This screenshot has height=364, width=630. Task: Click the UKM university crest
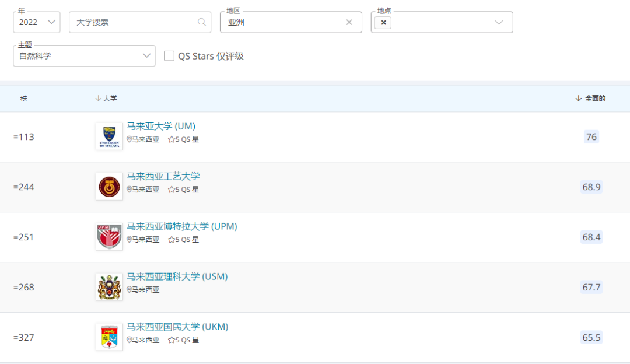click(109, 337)
